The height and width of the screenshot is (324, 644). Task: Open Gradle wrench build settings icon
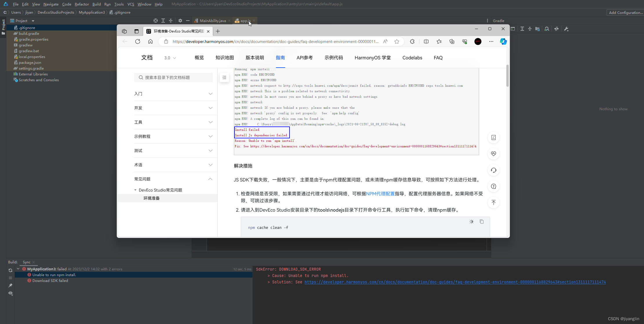click(566, 29)
